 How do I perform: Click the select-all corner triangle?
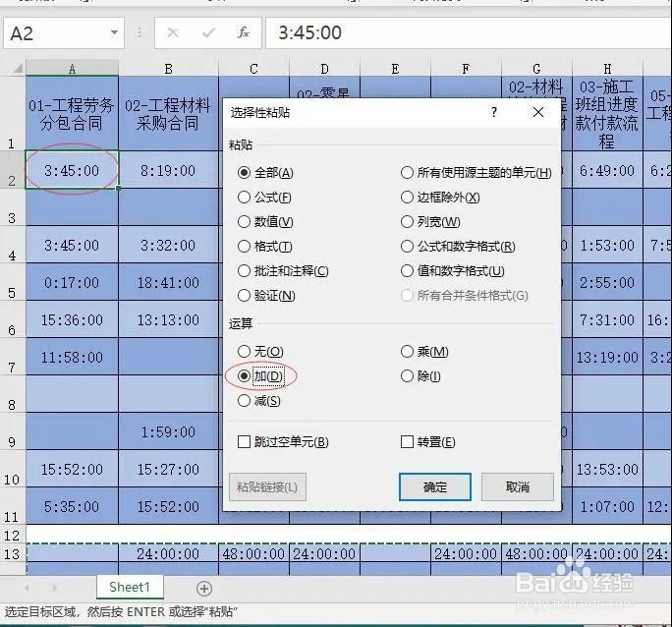tap(18, 68)
